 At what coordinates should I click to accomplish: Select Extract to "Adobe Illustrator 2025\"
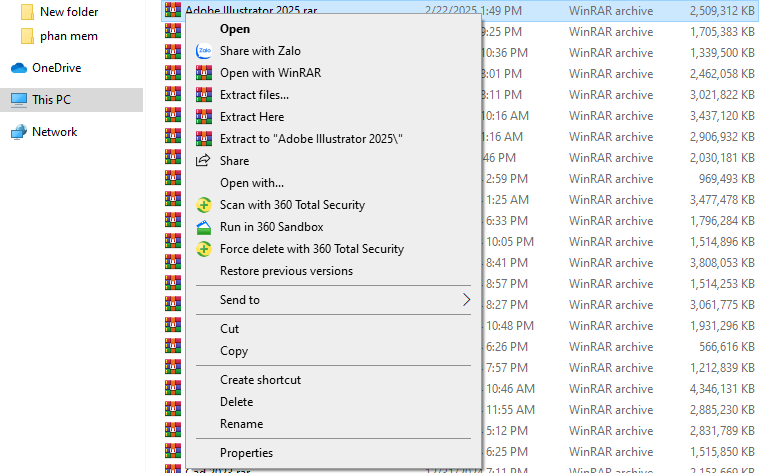coord(311,139)
